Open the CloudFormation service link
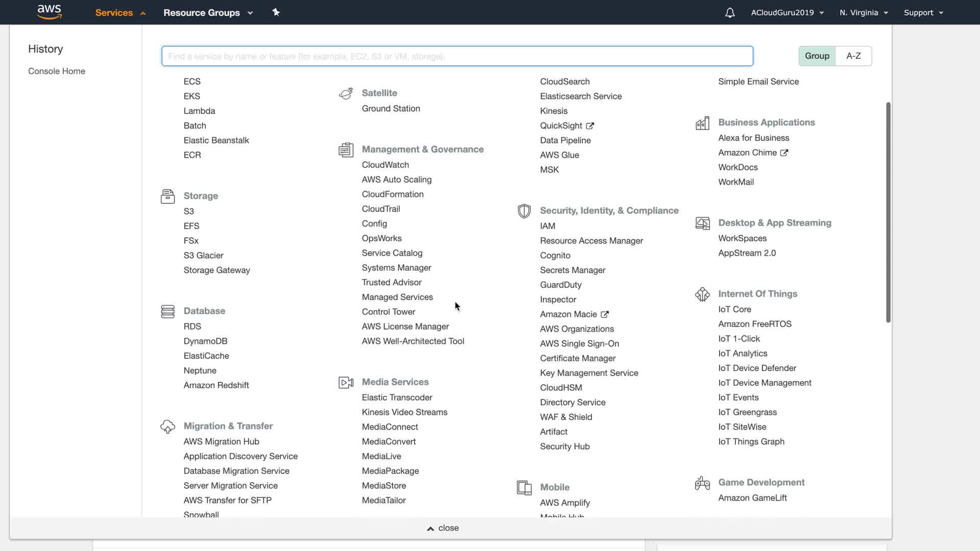Viewport: 980px width, 551px height. pos(393,194)
